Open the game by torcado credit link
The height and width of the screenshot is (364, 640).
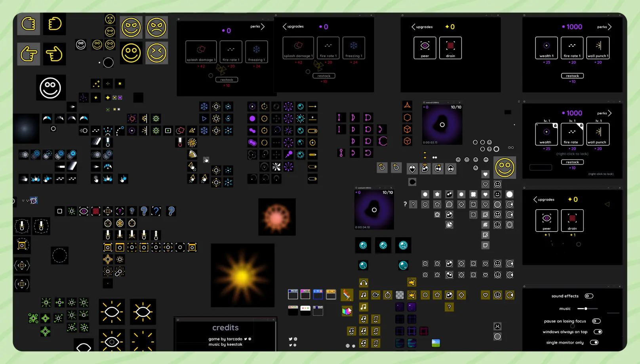(225, 339)
